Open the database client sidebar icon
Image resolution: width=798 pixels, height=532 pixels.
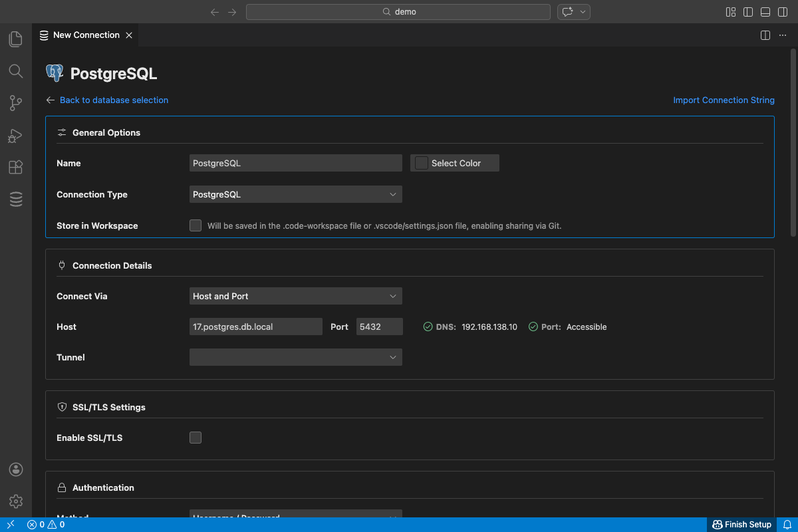pyautogui.click(x=15, y=199)
